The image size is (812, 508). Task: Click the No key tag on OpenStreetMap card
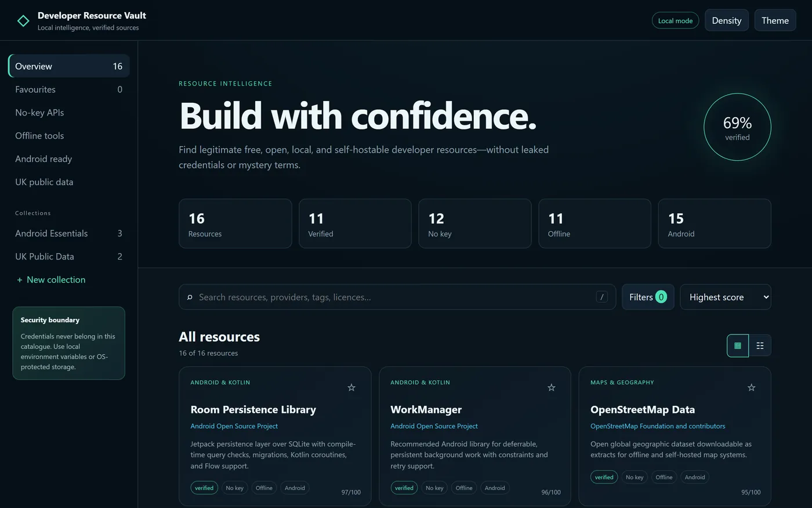coord(635,477)
